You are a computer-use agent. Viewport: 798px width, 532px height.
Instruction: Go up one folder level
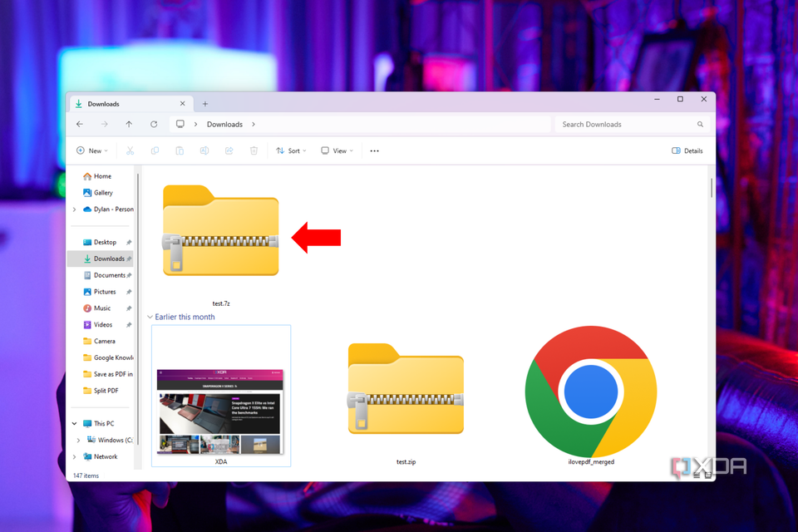[x=129, y=124]
